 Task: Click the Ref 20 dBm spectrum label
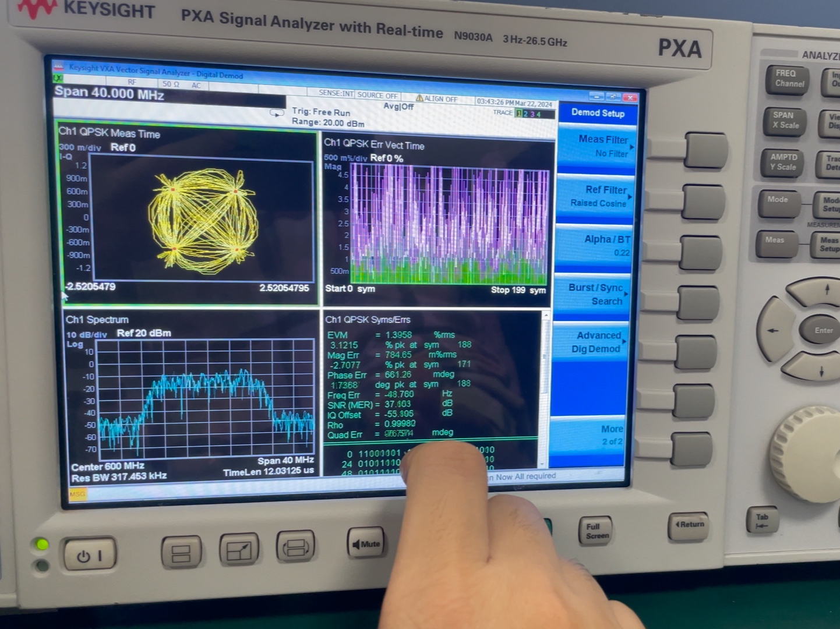[x=144, y=333]
